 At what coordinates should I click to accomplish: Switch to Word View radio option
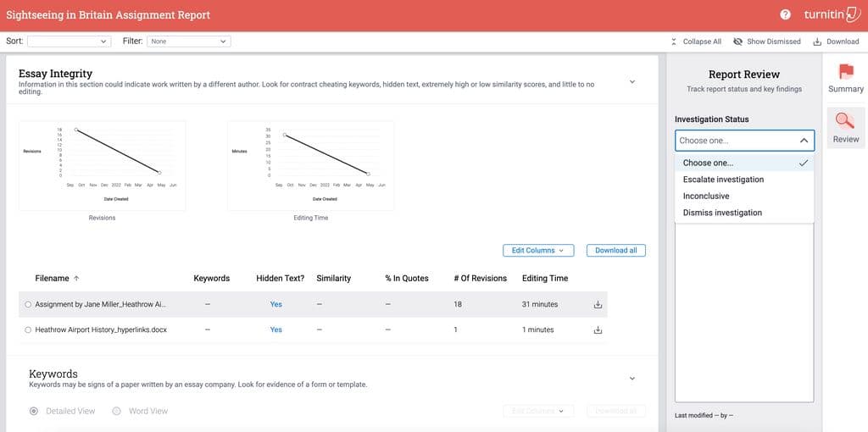pyautogui.click(x=117, y=411)
